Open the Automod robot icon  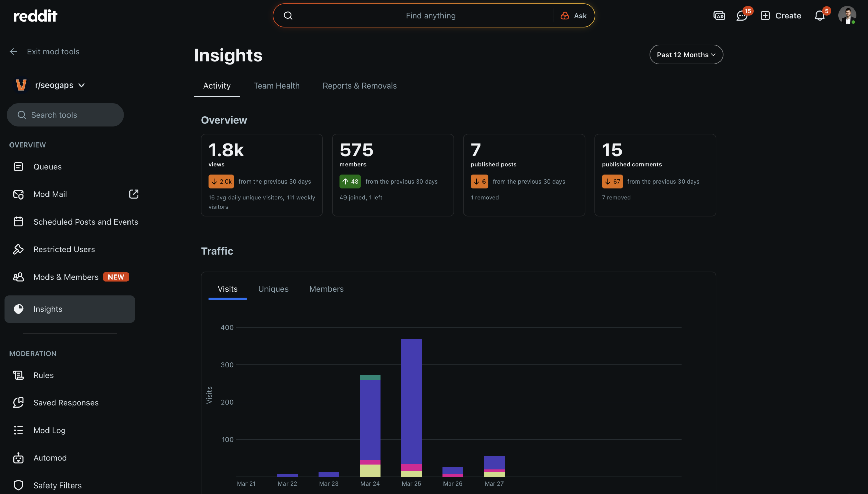pos(18,458)
